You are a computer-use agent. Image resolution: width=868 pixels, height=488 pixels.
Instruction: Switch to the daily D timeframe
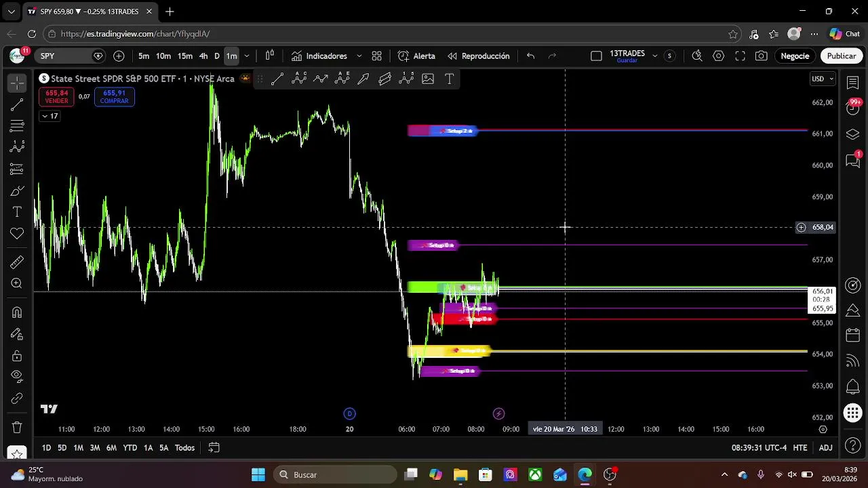(x=217, y=56)
